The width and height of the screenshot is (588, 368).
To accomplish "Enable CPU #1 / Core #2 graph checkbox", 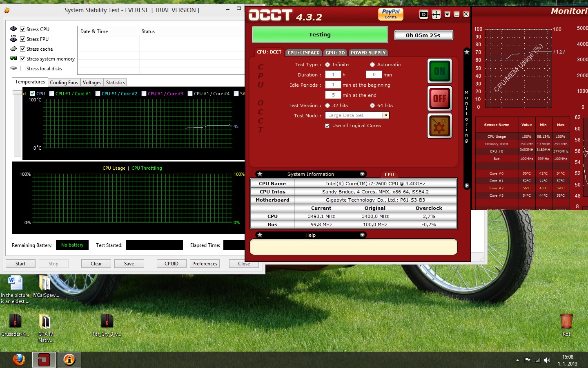I will [x=98, y=93].
